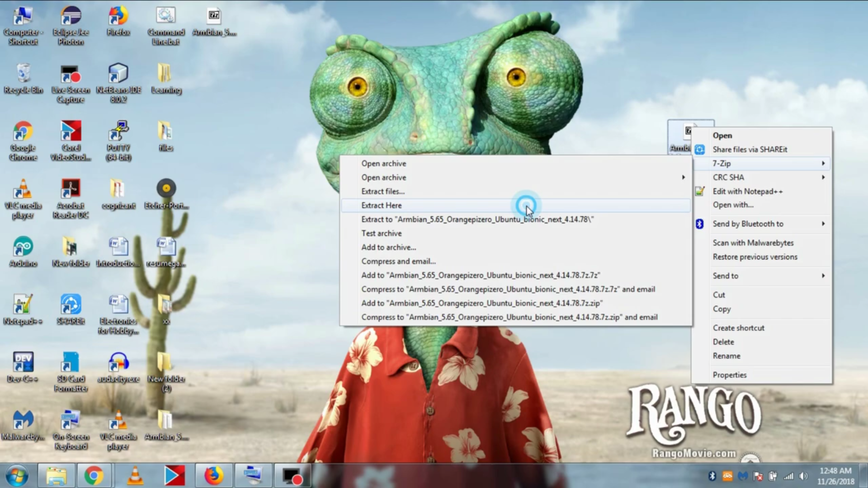This screenshot has height=488, width=868.
Task: Click the Bluetooth system tray icon
Action: click(x=712, y=476)
